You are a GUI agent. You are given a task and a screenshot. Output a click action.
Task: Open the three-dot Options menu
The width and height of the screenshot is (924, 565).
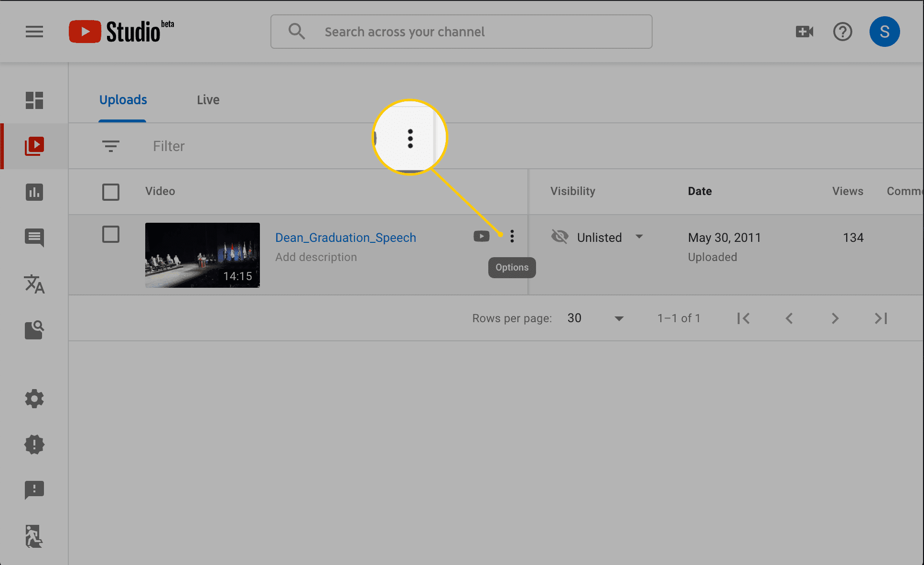(512, 236)
